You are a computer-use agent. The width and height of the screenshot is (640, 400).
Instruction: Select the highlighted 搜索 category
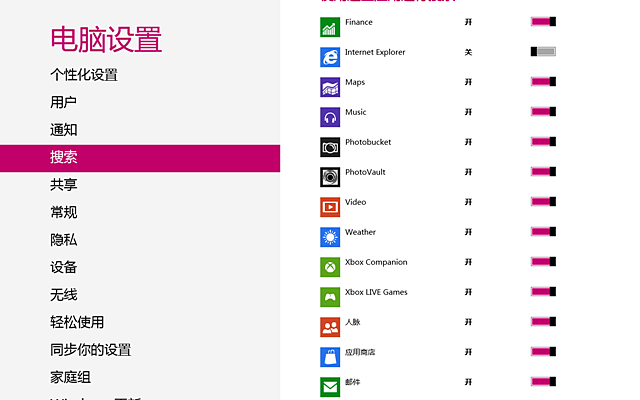140,158
